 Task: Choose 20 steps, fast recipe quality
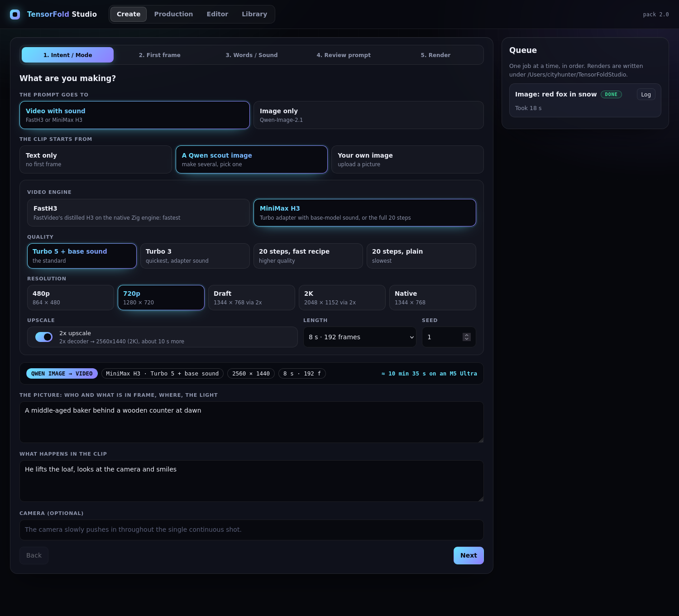point(308,256)
